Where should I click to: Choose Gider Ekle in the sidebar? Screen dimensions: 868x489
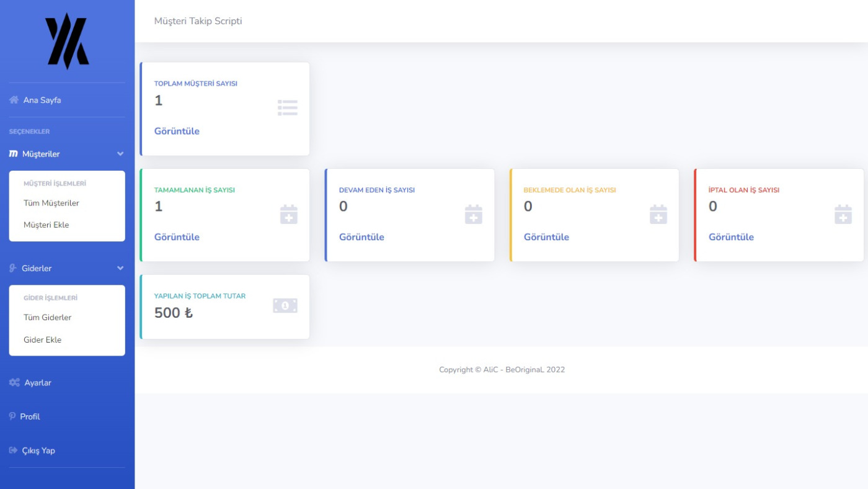[x=42, y=339]
